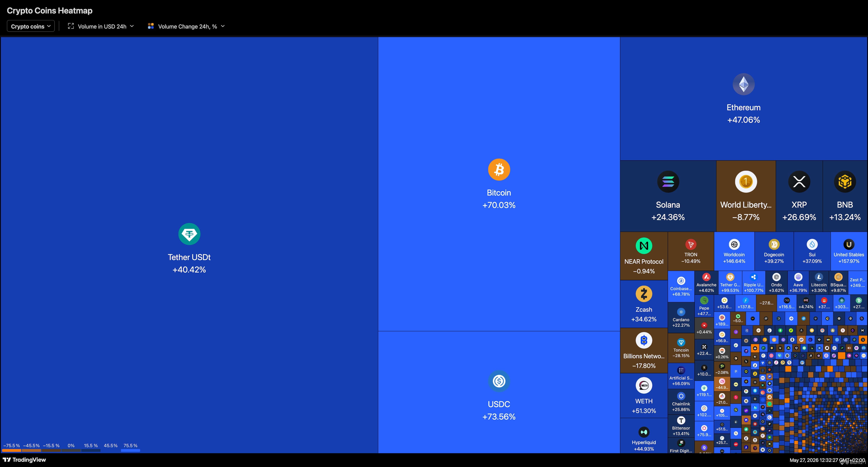868x467 pixels.
Task: Select the Dogecoin icon
Action: pyautogui.click(x=774, y=244)
